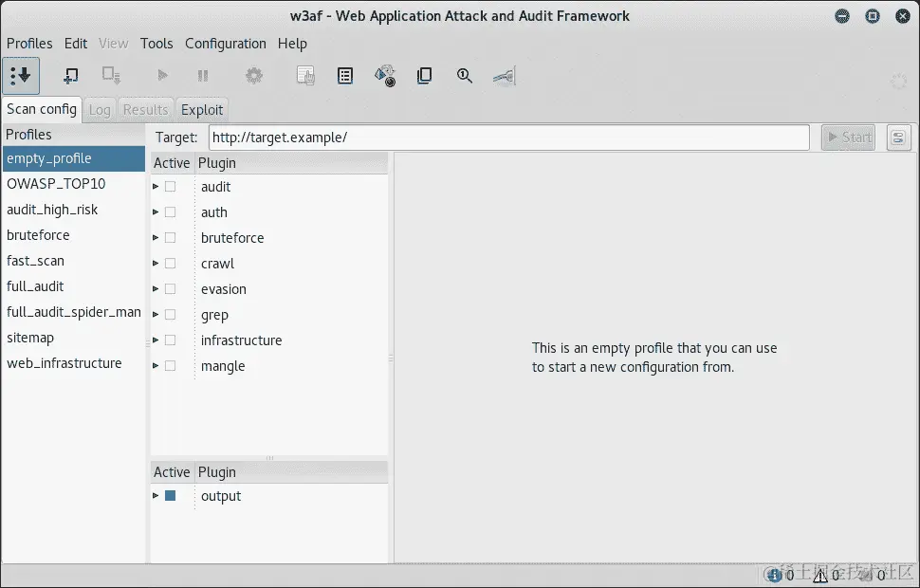Click the New profile toolbar icon
The width and height of the screenshot is (920, 588).
(70, 76)
